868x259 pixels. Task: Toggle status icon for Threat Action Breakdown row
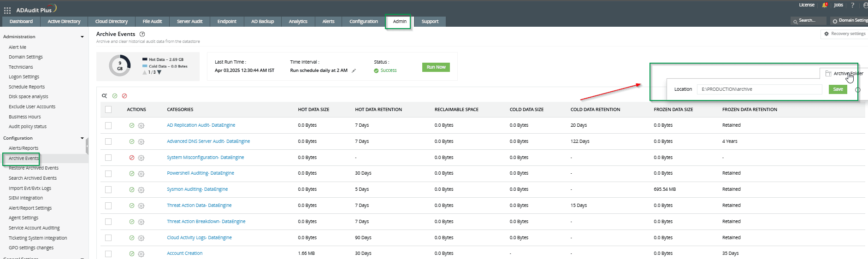[x=132, y=222]
